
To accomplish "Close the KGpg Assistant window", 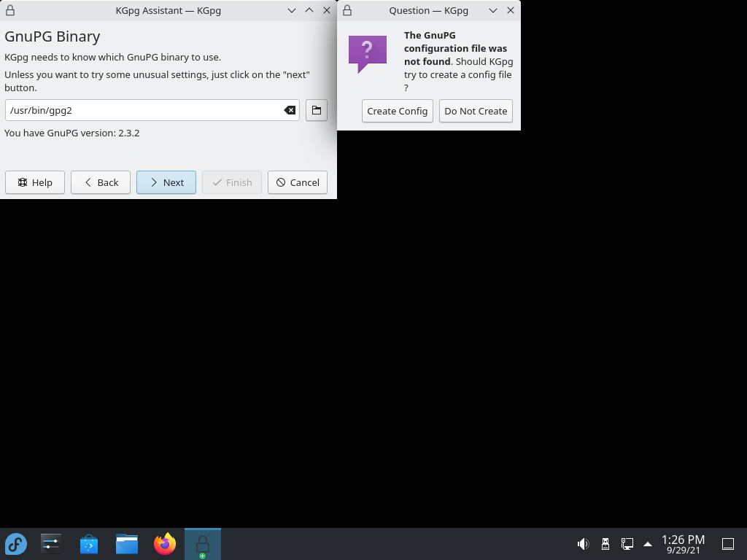I will coord(327,10).
